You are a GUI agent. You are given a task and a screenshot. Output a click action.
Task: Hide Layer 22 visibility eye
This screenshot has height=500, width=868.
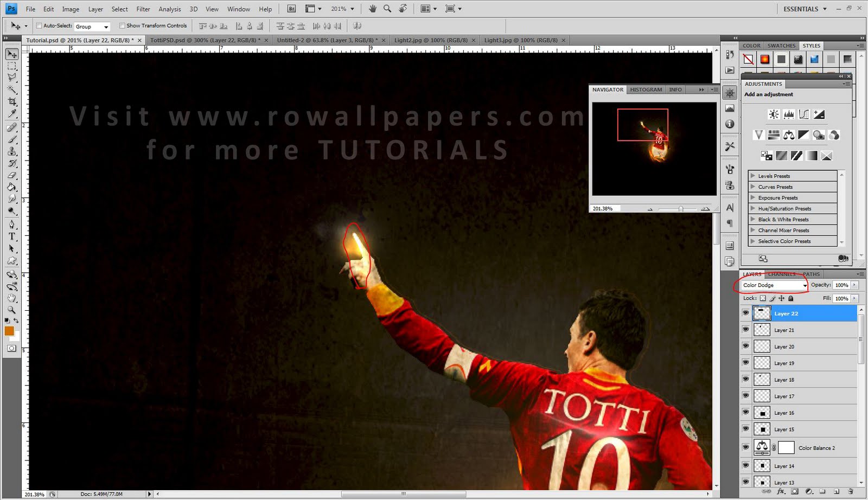tap(745, 313)
